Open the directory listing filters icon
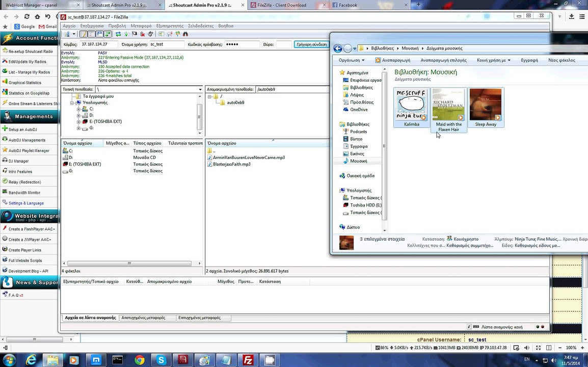This screenshot has height=367, width=588. (161, 34)
